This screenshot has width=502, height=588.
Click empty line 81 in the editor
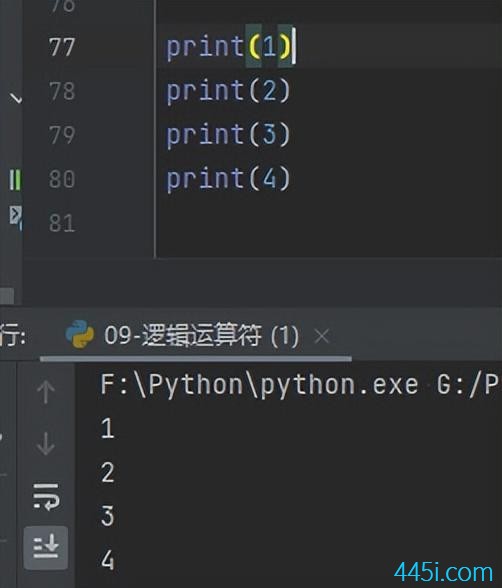pyautogui.click(x=328, y=223)
